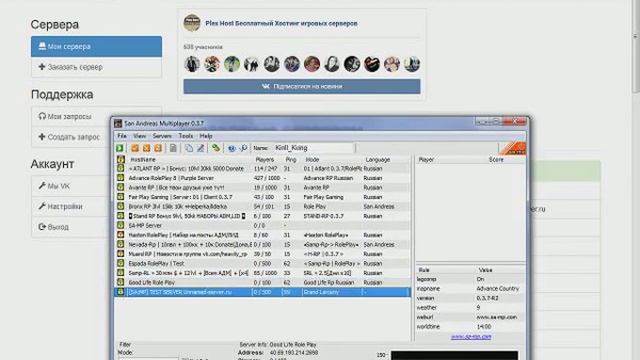Click Заказать сервер in the sidebar
Image resolution: width=640 pixels, height=360 pixels.
96,67
